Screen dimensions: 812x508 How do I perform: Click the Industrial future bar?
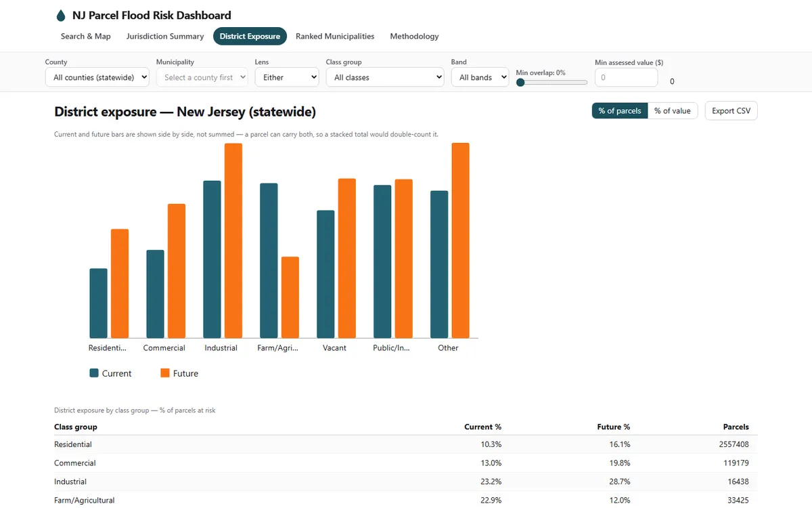233,240
